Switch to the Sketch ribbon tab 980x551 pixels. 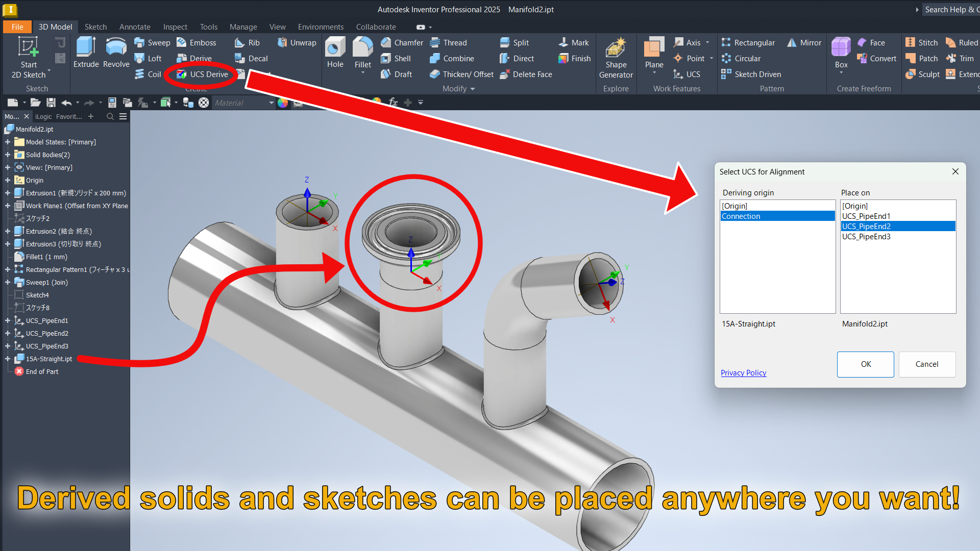pyautogui.click(x=95, y=27)
